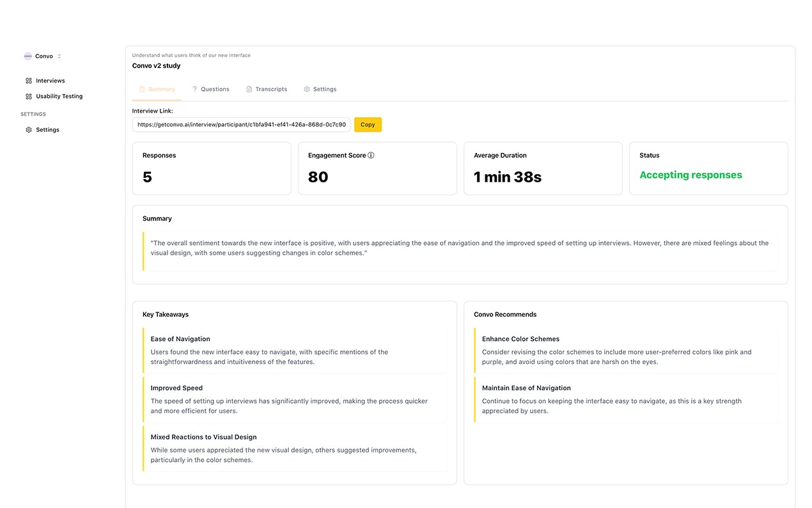Viewport: 812px width, 508px height.
Task: Copy the interview link
Action: (x=368, y=125)
